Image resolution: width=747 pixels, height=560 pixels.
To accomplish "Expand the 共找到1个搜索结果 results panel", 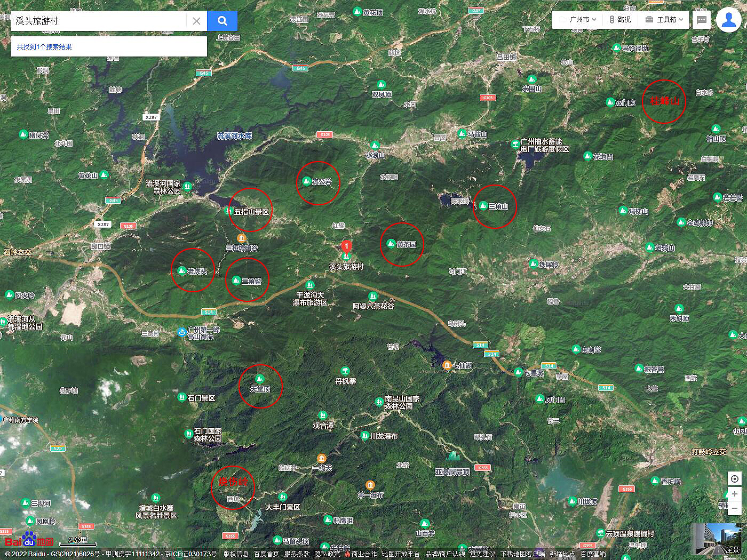I will coord(44,46).
